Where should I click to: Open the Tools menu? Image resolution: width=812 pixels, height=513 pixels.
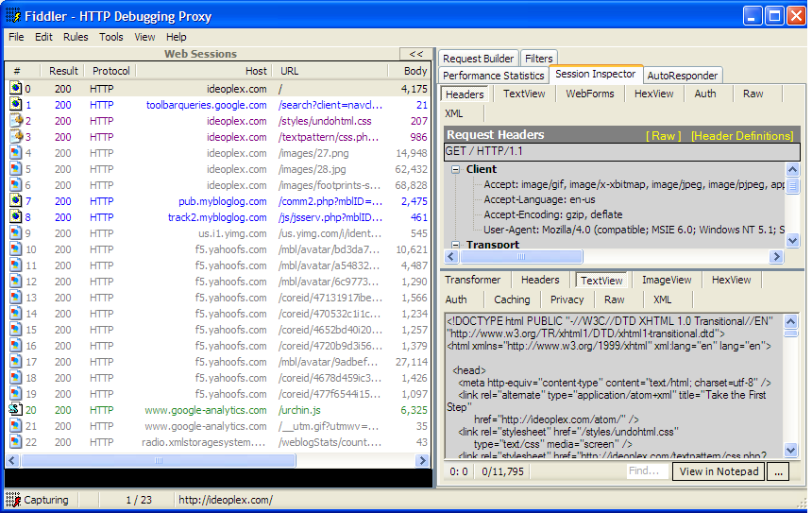(110, 37)
